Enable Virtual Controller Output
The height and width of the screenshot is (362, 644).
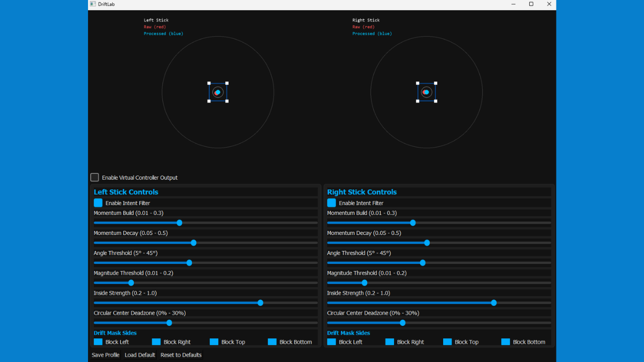click(94, 177)
